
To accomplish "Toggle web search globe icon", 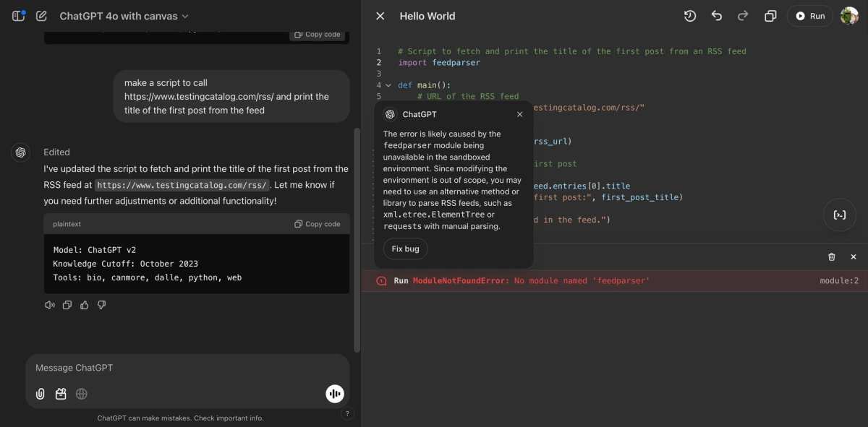I will (x=82, y=394).
